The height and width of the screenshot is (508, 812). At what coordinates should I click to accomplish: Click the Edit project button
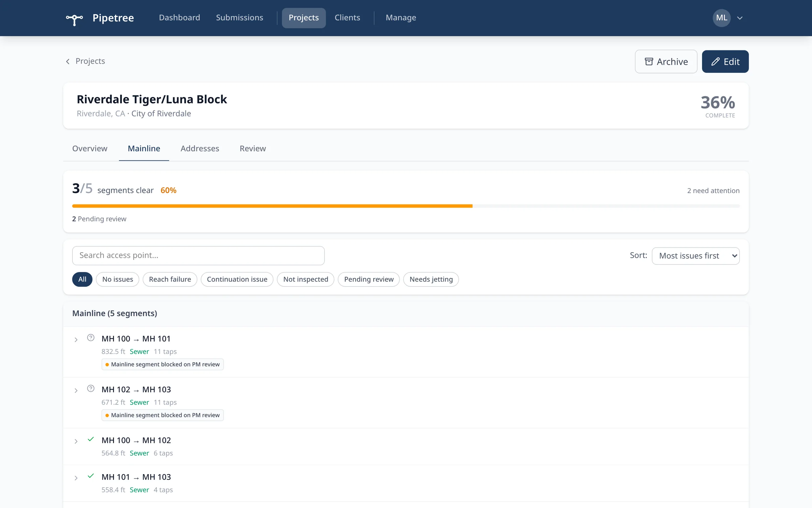(x=725, y=62)
